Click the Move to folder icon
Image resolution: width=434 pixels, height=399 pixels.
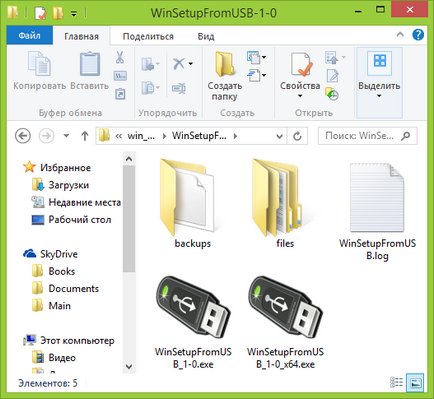(148, 64)
